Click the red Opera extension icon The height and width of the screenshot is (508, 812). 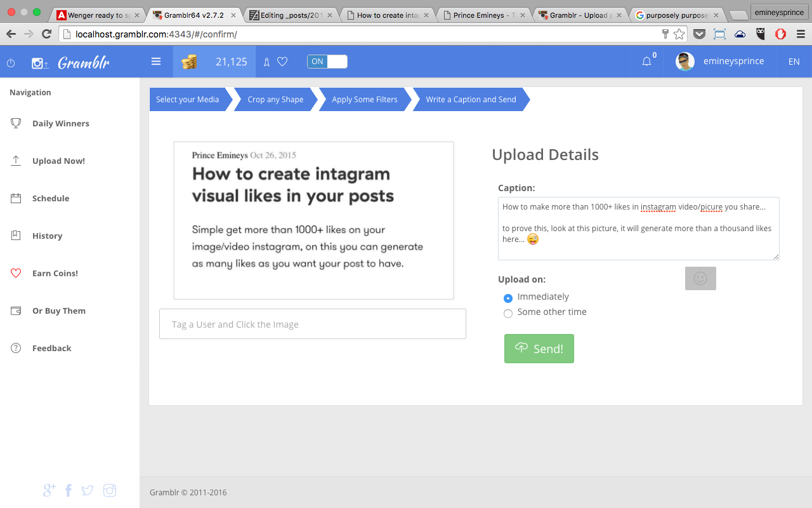tap(781, 34)
